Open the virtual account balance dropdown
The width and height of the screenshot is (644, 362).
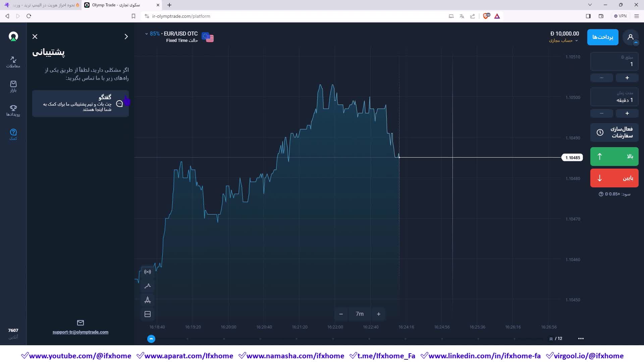pyautogui.click(x=565, y=37)
